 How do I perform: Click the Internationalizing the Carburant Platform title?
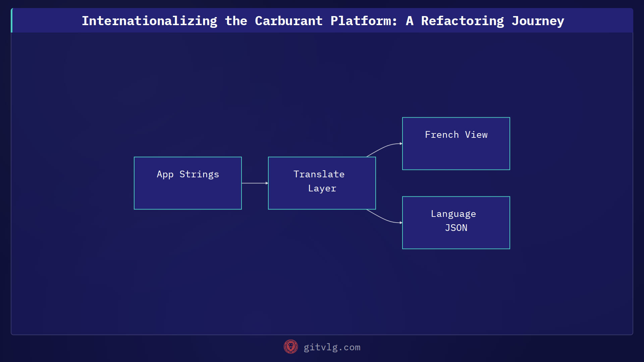point(323,21)
